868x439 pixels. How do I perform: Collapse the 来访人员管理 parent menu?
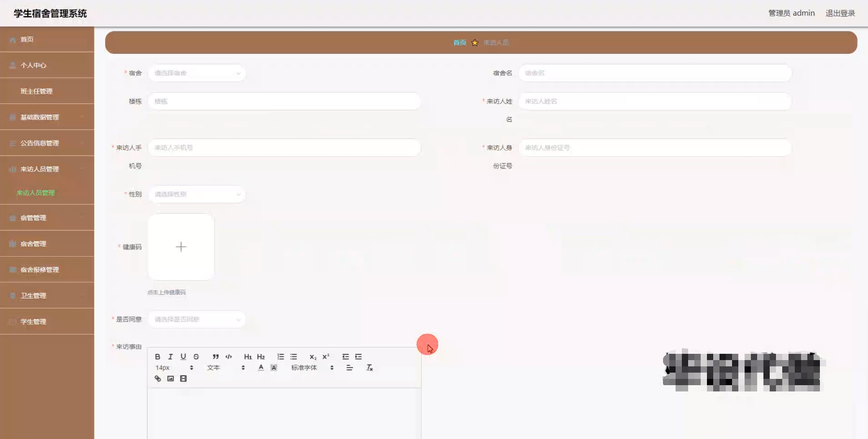(x=47, y=169)
